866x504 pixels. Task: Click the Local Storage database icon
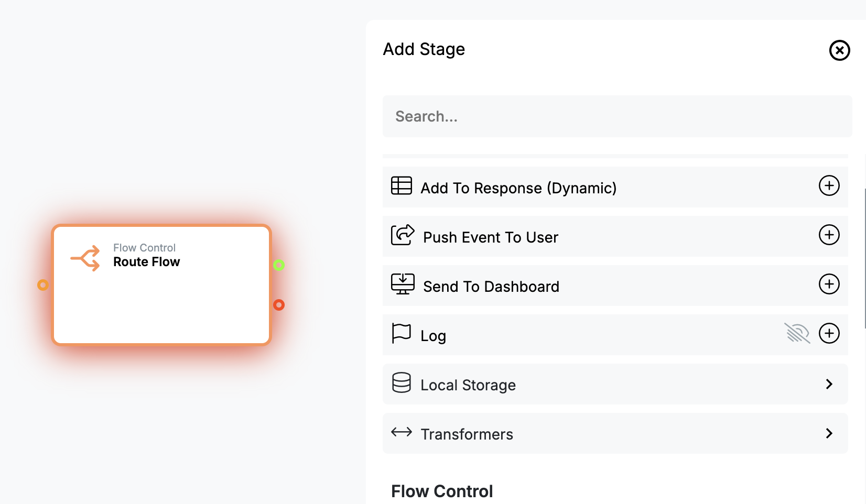pos(402,382)
